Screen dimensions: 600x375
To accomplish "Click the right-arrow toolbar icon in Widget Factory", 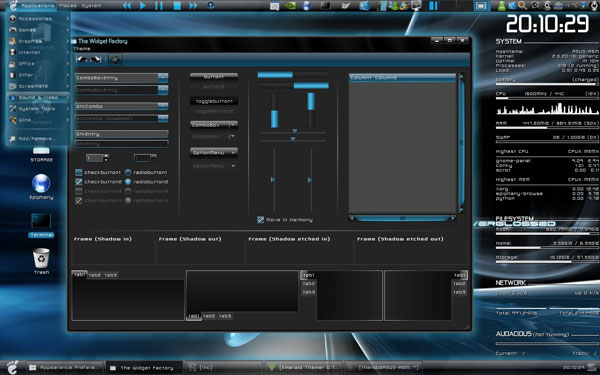I will (96, 59).
